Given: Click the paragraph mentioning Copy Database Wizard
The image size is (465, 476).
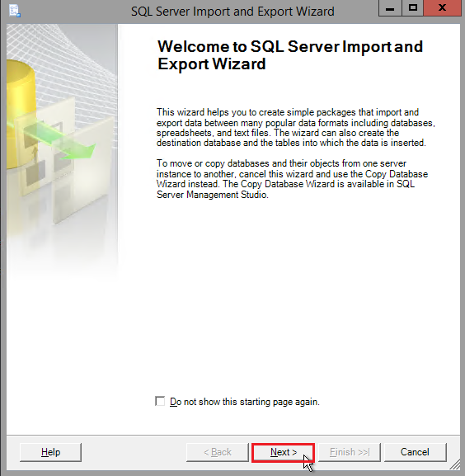Looking at the screenshot, I should click(292, 179).
